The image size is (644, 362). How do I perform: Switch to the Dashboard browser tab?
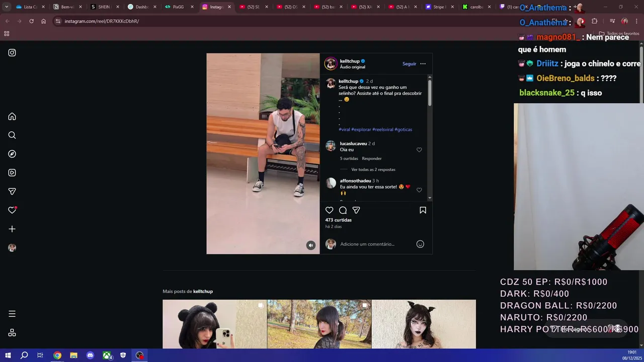[141, 7]
